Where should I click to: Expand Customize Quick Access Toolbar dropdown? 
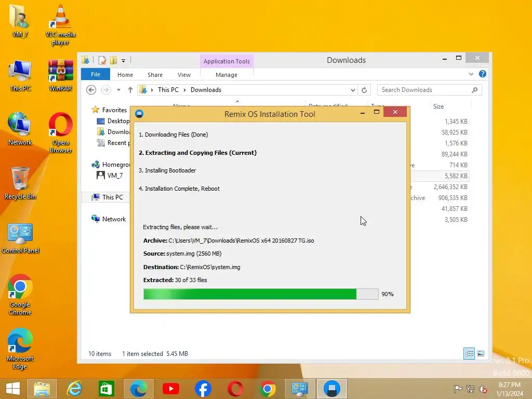click(124, 61)
